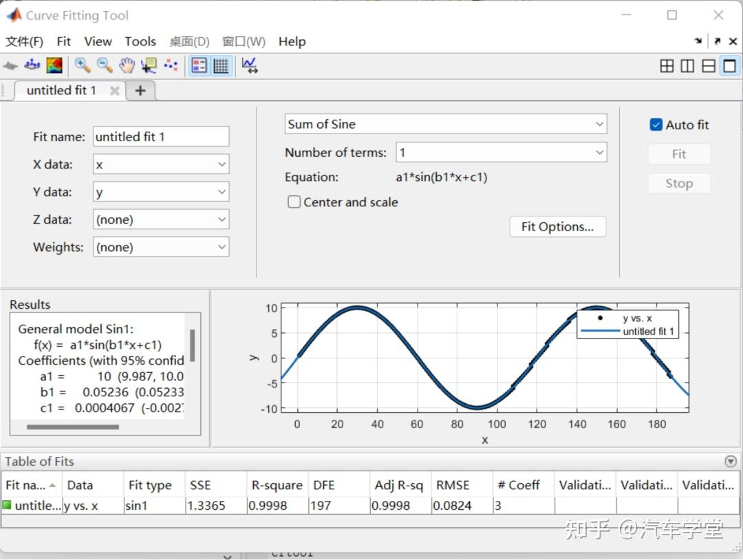Enable the Center and scale checkbox
Screen dimensions: 743x560
294,202
